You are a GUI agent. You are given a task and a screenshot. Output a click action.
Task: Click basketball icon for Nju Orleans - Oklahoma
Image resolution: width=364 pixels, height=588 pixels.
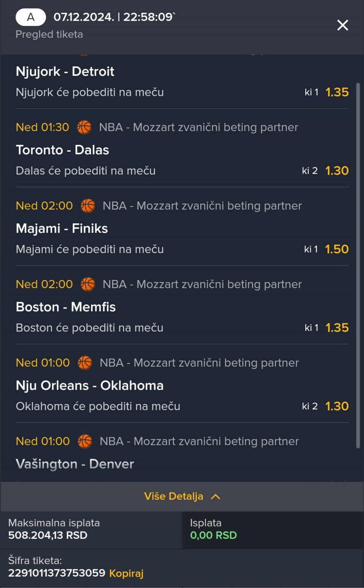pos(85,363)
